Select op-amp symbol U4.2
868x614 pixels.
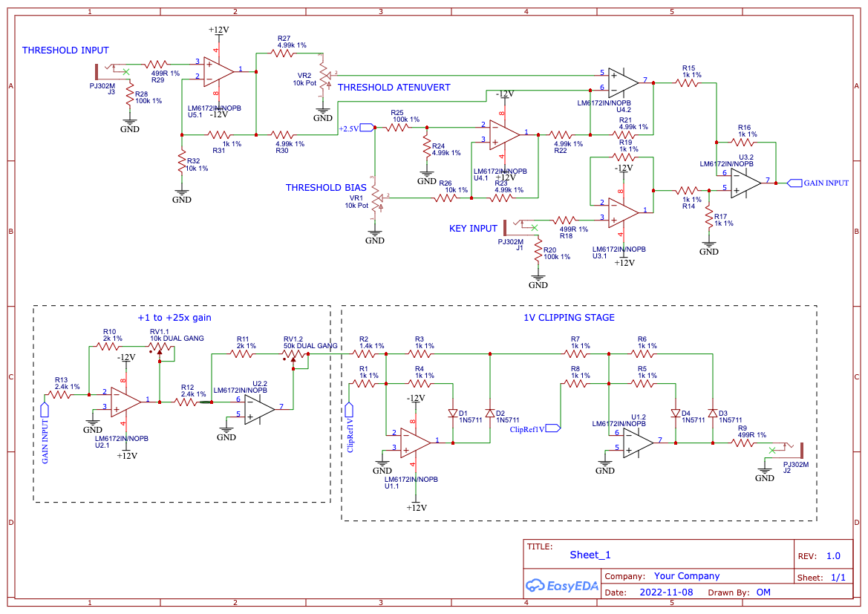pyautogui.click(x=623, y=82)
